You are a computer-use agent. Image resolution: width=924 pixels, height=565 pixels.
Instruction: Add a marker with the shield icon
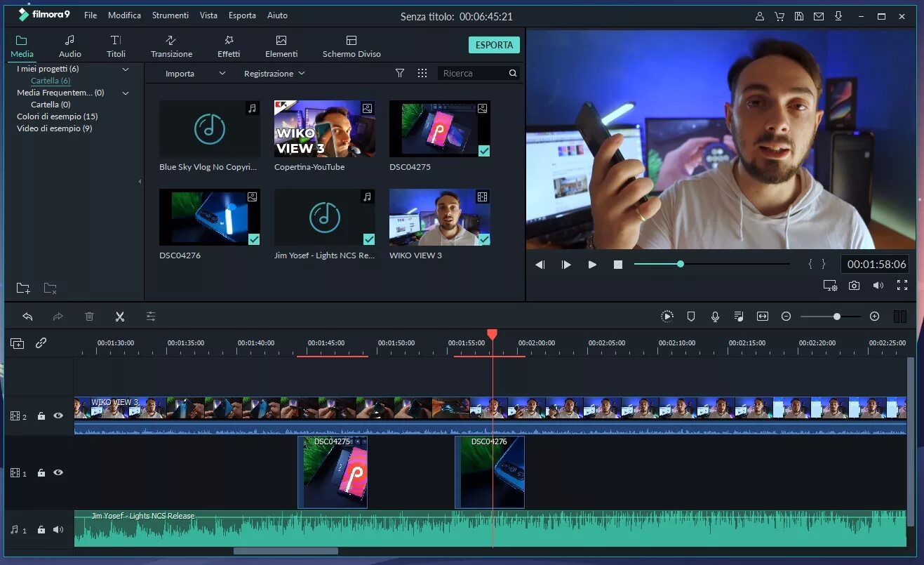click(x=691, y=317)
